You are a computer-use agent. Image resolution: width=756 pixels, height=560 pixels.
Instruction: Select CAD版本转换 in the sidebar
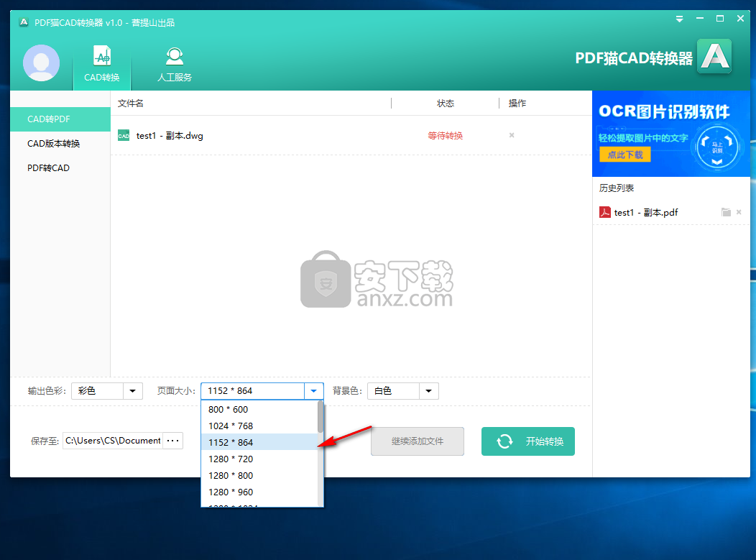(x=60, y=144)
